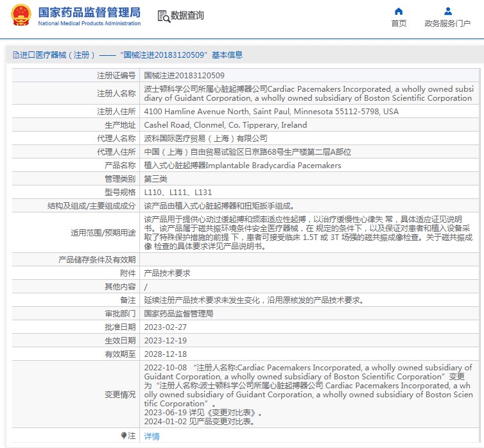Click structure text 该产品由植入式心脏起搏器和扭矩扳手组成

point(219,206)
